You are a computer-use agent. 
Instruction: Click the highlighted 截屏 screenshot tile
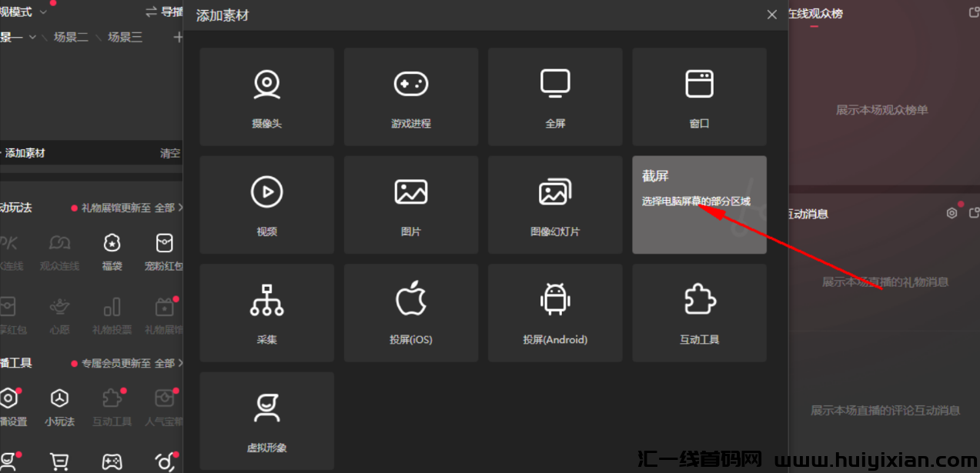699,205
